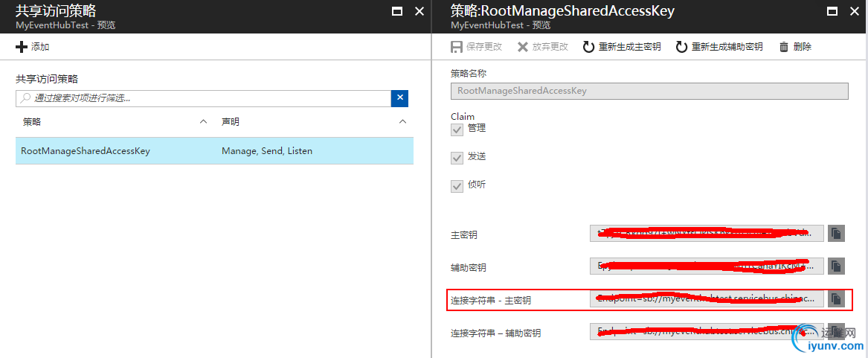
Task: Toggle the 发送 claim checkbox
Action: (x=457, y=158)
